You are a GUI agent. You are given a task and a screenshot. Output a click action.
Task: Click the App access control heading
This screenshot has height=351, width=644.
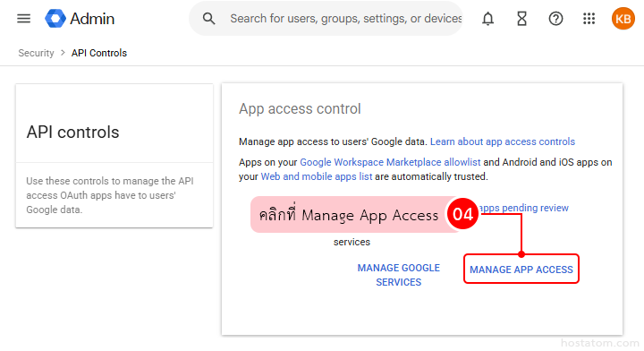point(300,109)
